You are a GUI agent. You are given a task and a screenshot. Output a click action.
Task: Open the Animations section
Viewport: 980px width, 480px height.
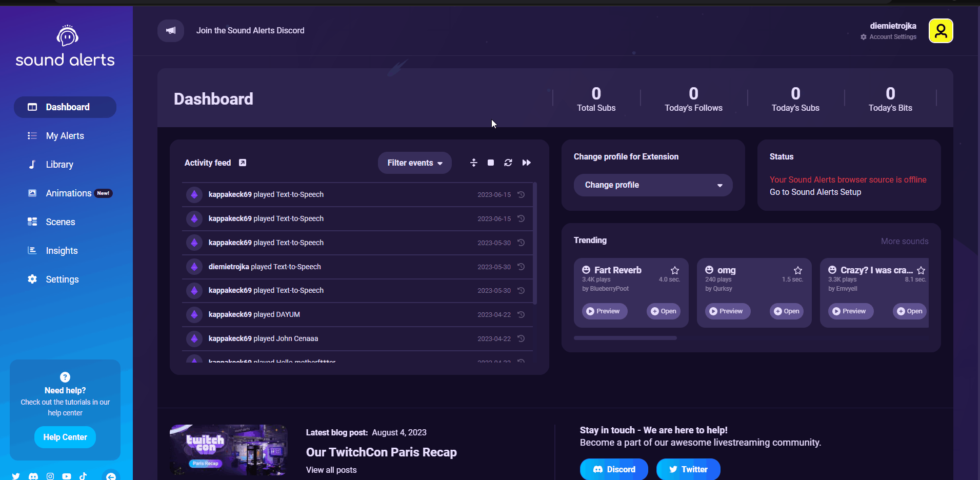click(x=65, y=193)
